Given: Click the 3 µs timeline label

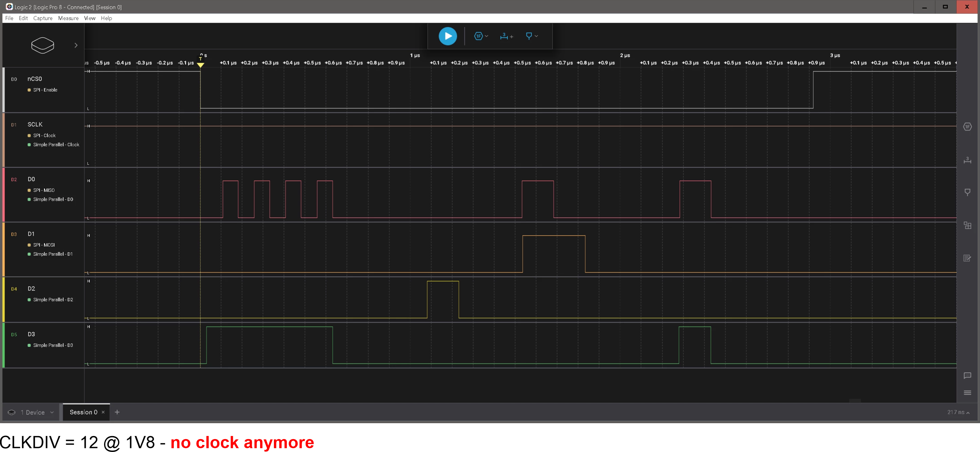Looking at the screenshot, I should click(x=835, y=56).
